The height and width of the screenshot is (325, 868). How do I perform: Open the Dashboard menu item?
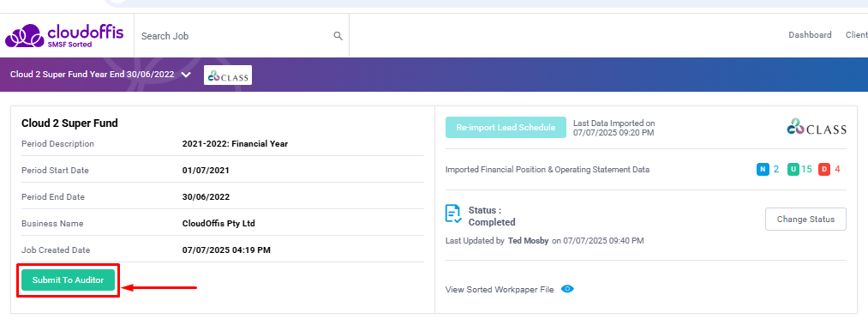click(x=810, y=35)
